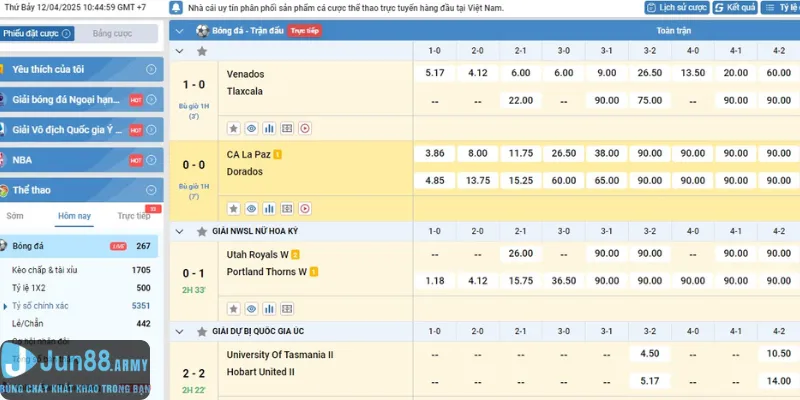Toggle eye icon for Venados vs Tlaxcala match
The image size is (800, 400).
coord(251,128)
